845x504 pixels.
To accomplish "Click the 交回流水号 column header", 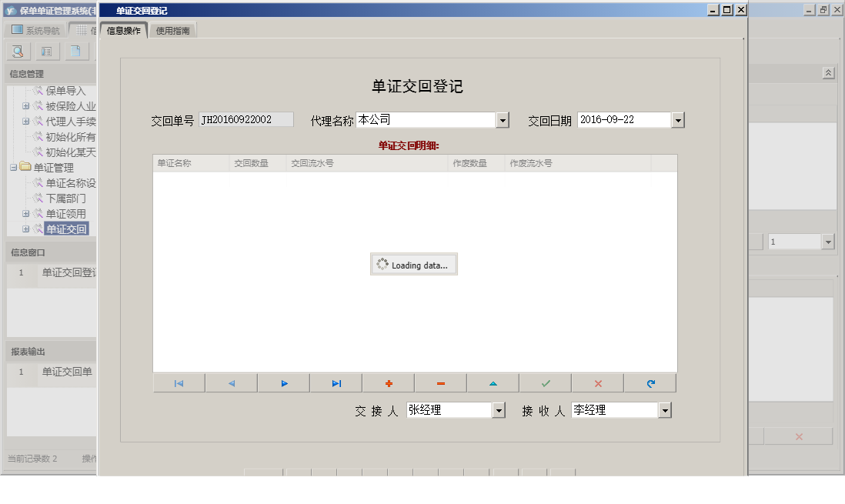I will point(367,163).
